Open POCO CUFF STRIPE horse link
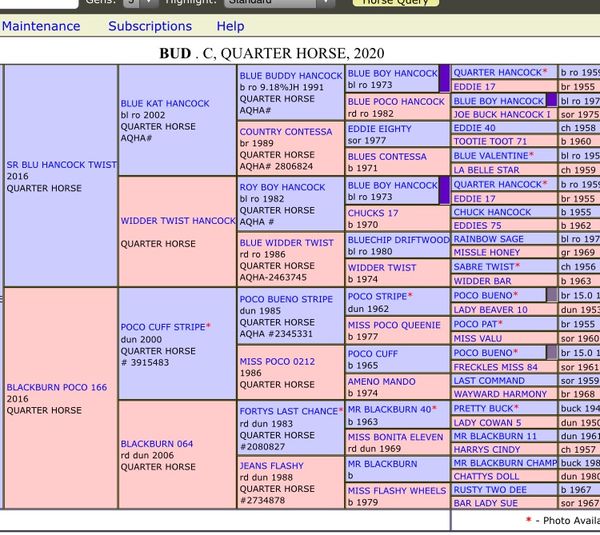The width and height of the screenshot is (600, 535). tap(163, 327)
